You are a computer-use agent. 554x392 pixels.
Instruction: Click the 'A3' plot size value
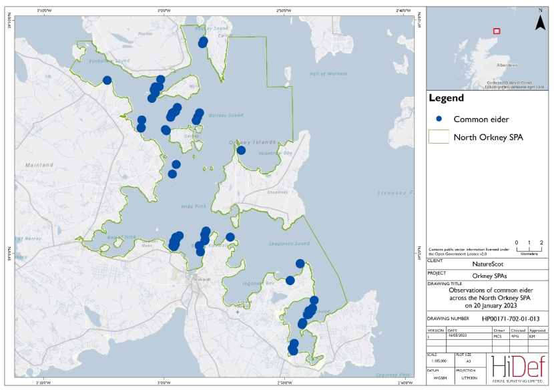(x=469, y=361)
